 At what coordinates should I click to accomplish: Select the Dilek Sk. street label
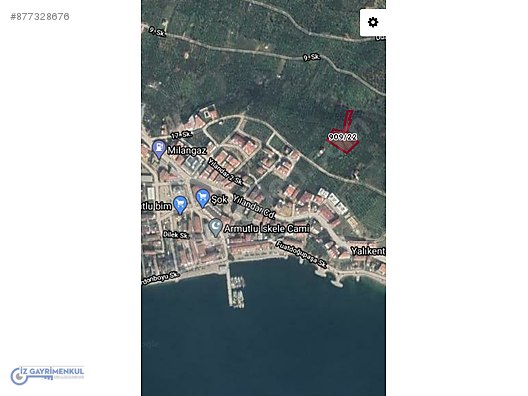tap(175, 235)
